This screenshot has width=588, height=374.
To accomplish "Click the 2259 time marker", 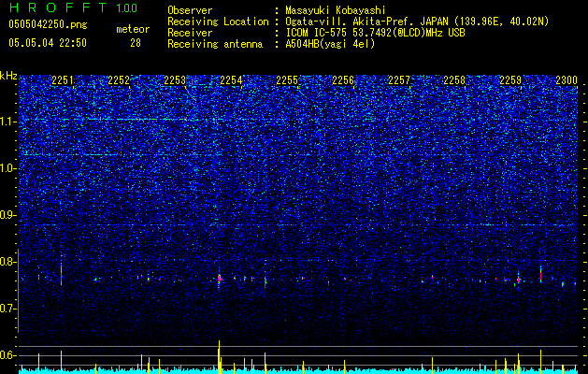I will (x=510, y=80).
